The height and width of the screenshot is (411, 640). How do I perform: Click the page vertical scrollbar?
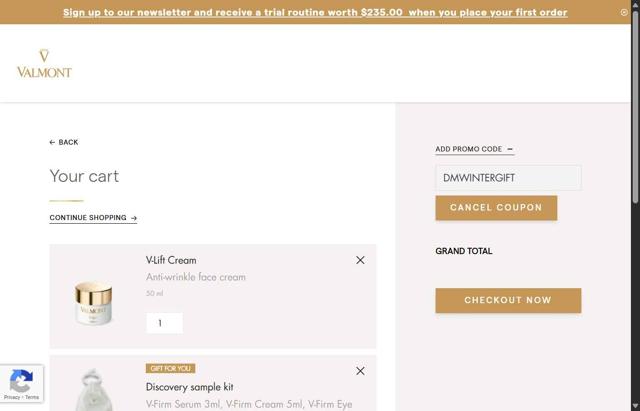(x=636, y=200)
